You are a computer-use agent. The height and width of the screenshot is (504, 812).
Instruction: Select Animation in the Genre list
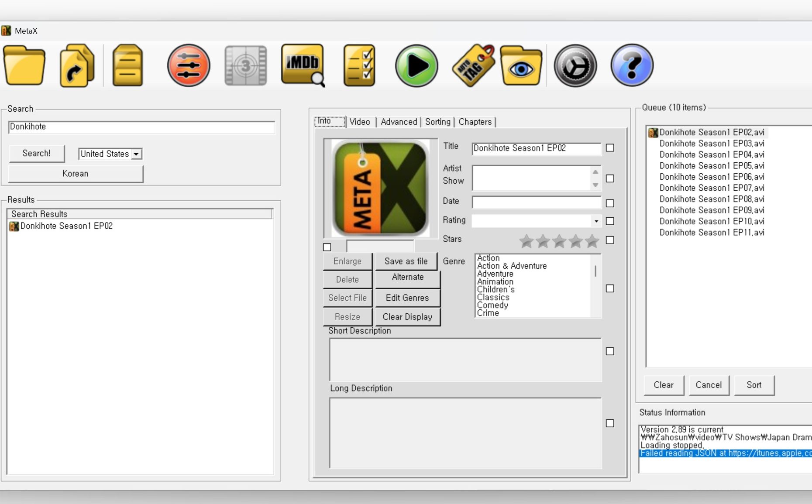495,281
